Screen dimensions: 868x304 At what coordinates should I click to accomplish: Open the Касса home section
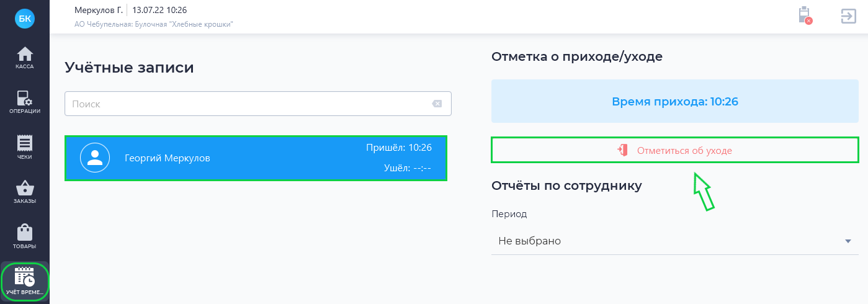click(x=25, y=57)
